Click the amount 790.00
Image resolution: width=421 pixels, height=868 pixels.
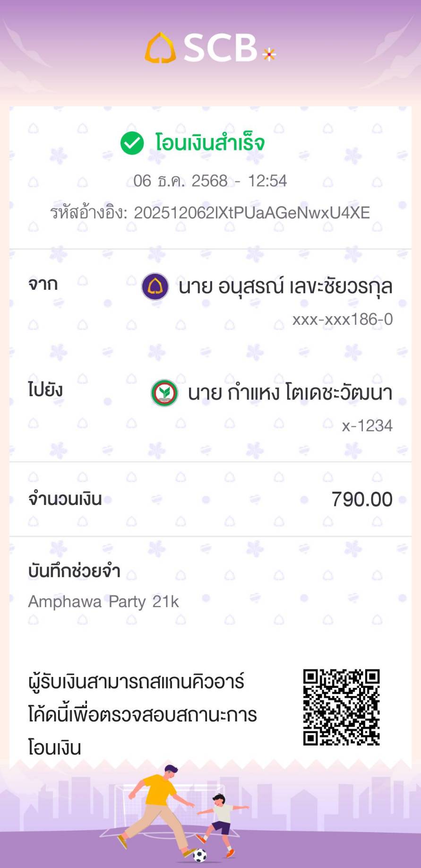click(x=361, y=500)
